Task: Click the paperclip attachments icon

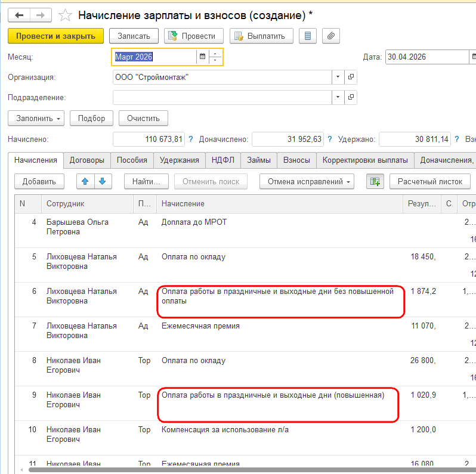Action: click(x=331, y=36)
